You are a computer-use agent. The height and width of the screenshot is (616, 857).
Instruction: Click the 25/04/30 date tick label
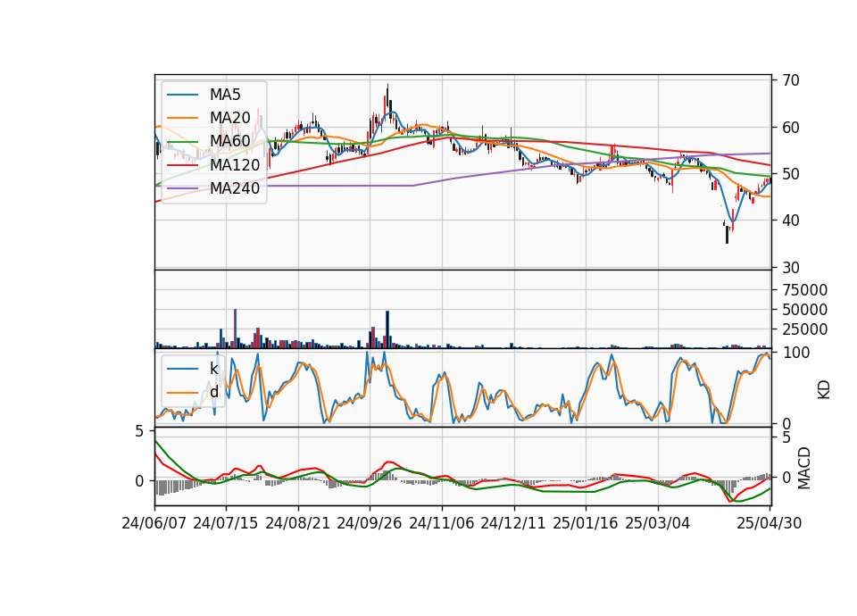point(769,523)
